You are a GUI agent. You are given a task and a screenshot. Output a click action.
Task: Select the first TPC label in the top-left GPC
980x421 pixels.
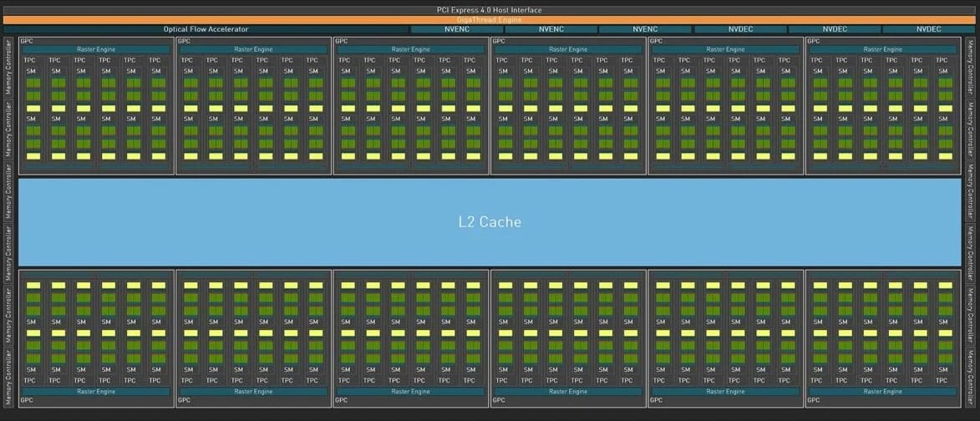click(x=30, y=60)
